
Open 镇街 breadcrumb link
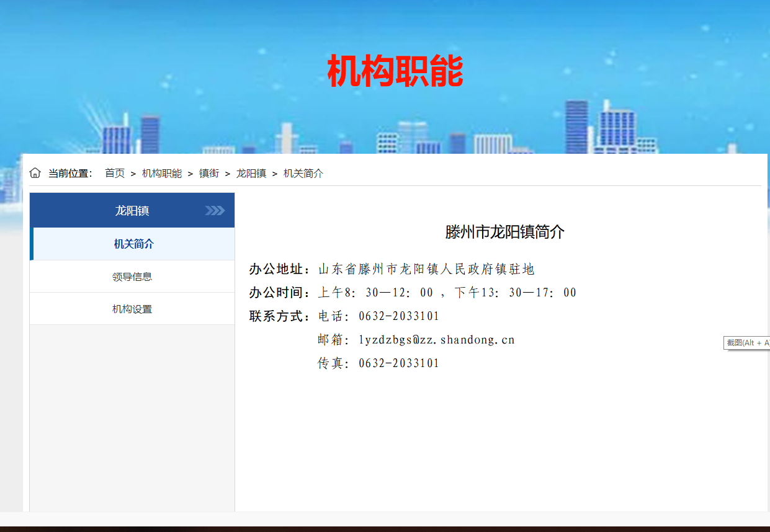(209, 174)
